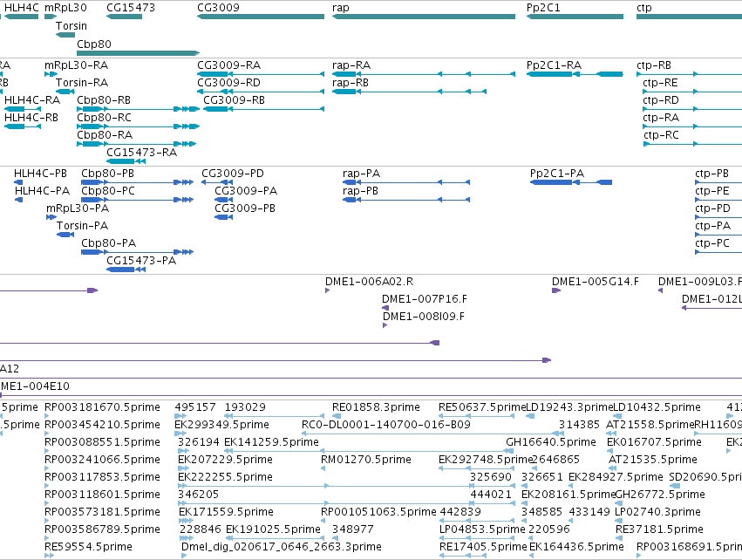Select the Dmel_dig_020617_0646_2663.3prime EST label
Image resolution: width=742 pixels, height=560 pixels.
[281, 546]
